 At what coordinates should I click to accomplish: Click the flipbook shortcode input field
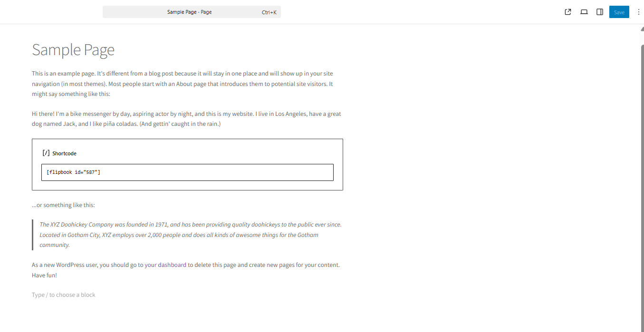pos(187,172)
